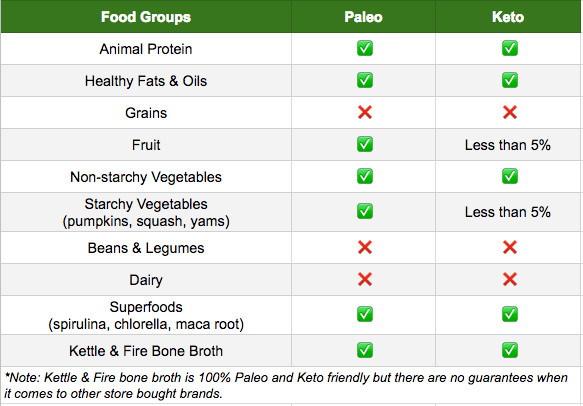The width and height of the screenshot is (583, 406).
Task: Click Keto red X for Dairy
Action: coord(509,279)
